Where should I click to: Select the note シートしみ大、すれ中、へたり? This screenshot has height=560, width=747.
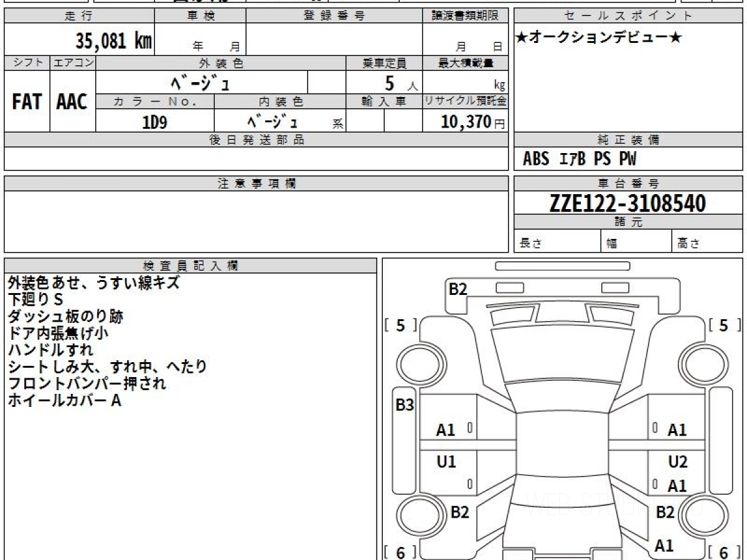[107, 367]
